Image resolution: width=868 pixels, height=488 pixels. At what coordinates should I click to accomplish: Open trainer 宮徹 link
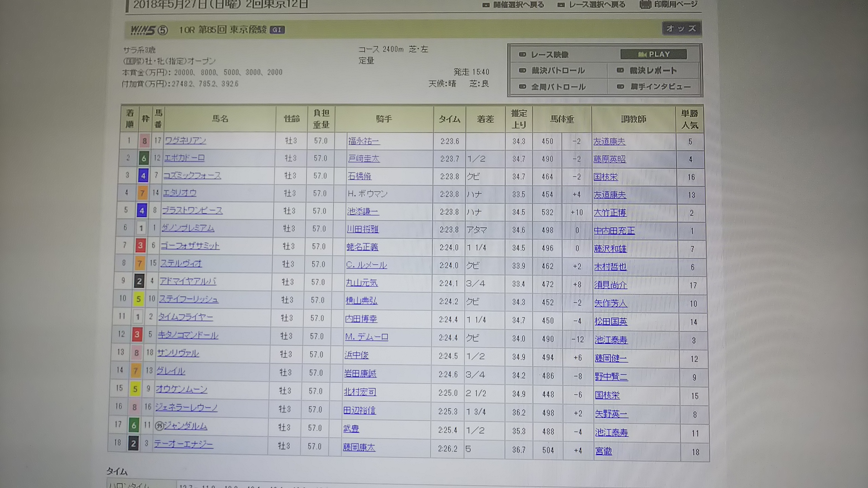[x=604, y=451]
